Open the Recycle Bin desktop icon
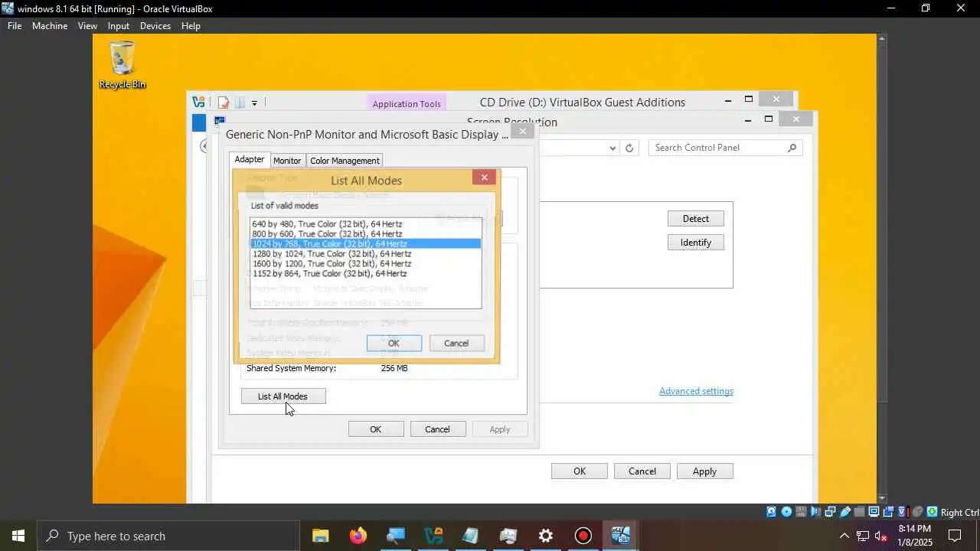 tap(122, 65)
